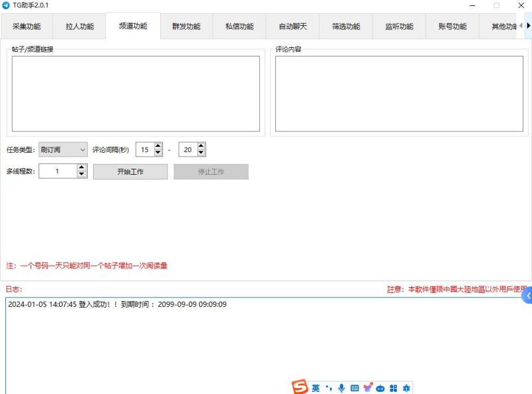
Task: Click the 停止工作 button
Action: tap(212, 171)
